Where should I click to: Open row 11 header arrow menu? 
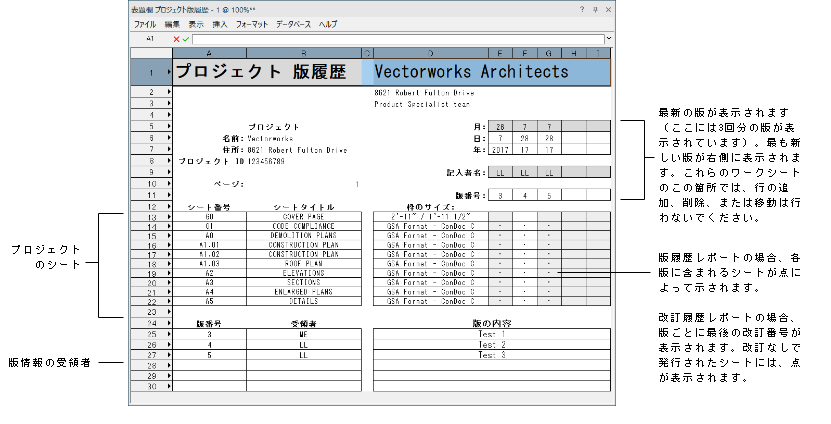pyautogui.click(x=169, y=195)
